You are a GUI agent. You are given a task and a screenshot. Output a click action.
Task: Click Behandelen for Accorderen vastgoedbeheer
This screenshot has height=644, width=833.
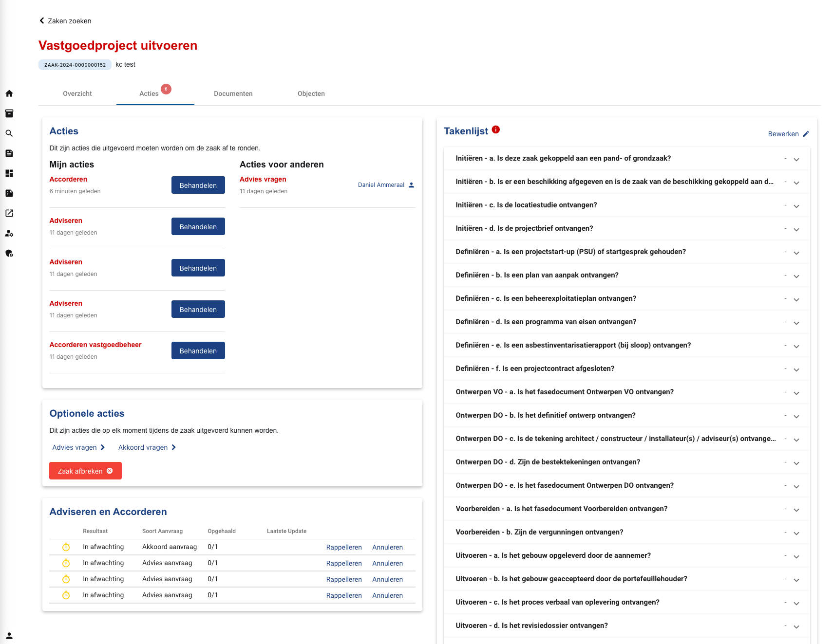[x=198, y=350]
